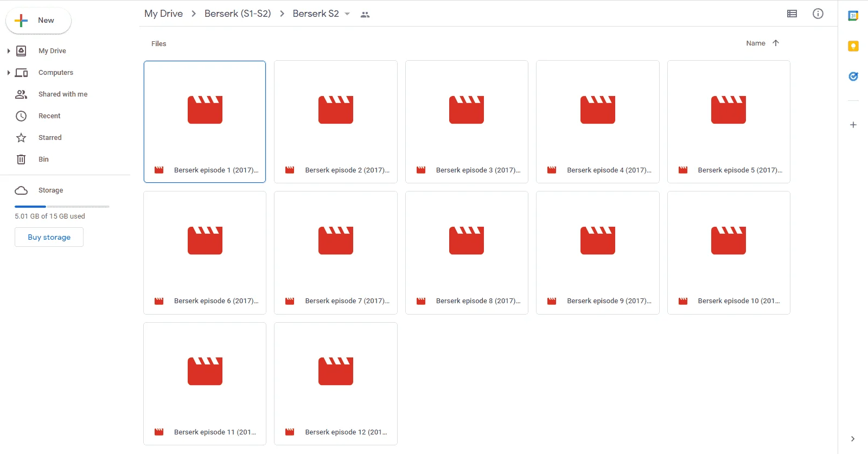Screen dimensions: 868x454
Task: Click the Shared with me people icon
Action: pyautogui.click(x=21, y=94)
